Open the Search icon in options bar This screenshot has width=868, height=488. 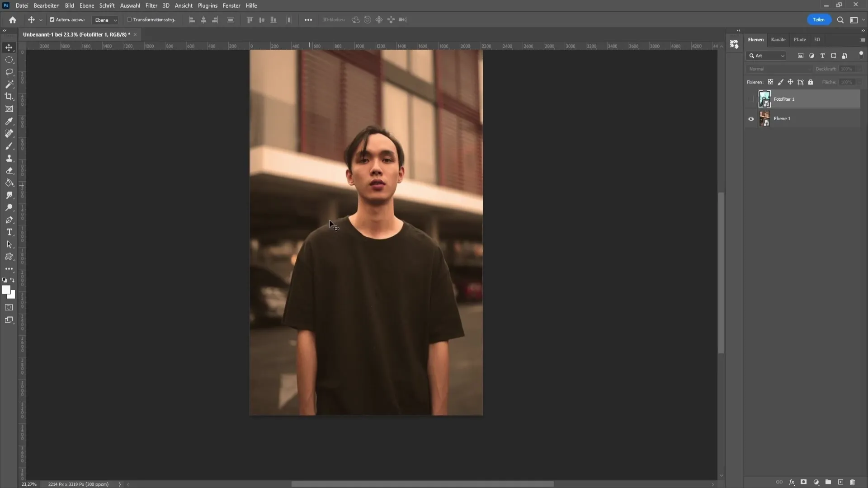[840, 20]
